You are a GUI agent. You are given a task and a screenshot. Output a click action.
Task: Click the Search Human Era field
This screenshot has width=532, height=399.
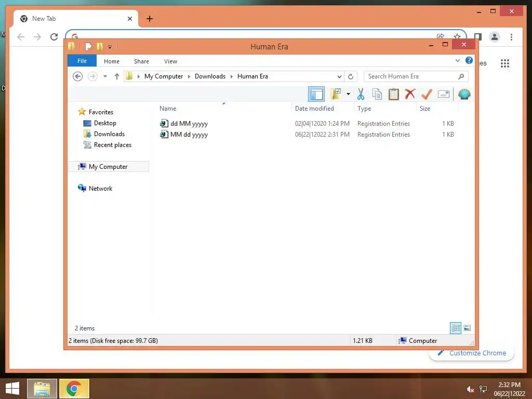[416, 76]
